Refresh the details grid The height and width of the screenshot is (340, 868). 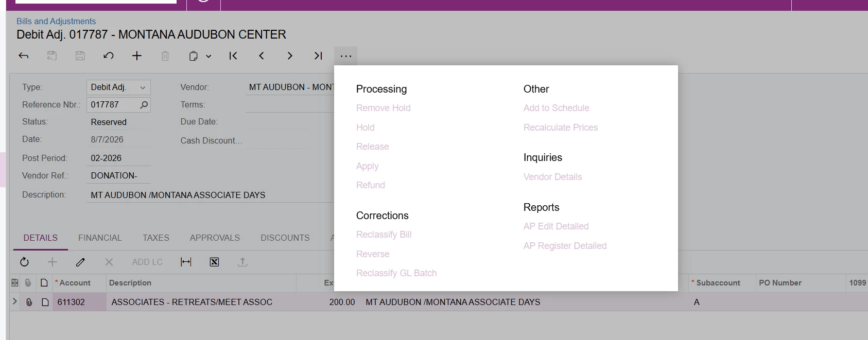click(x=24, y=262)
